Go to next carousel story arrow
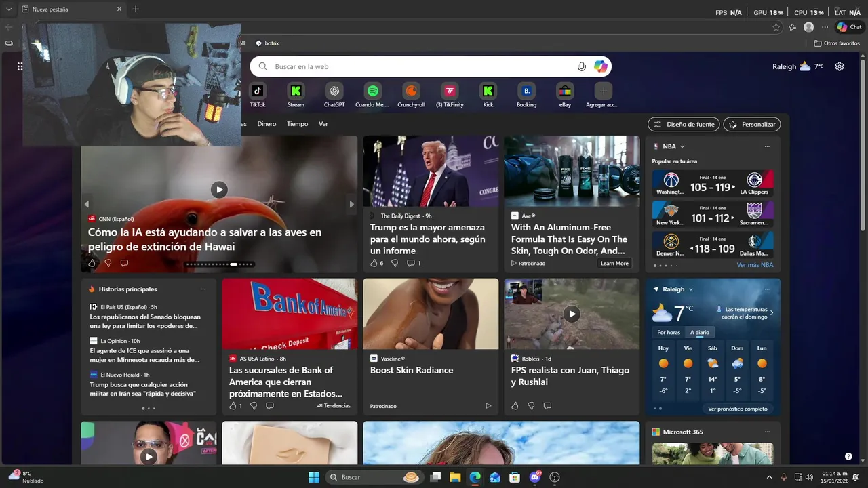 351,204
